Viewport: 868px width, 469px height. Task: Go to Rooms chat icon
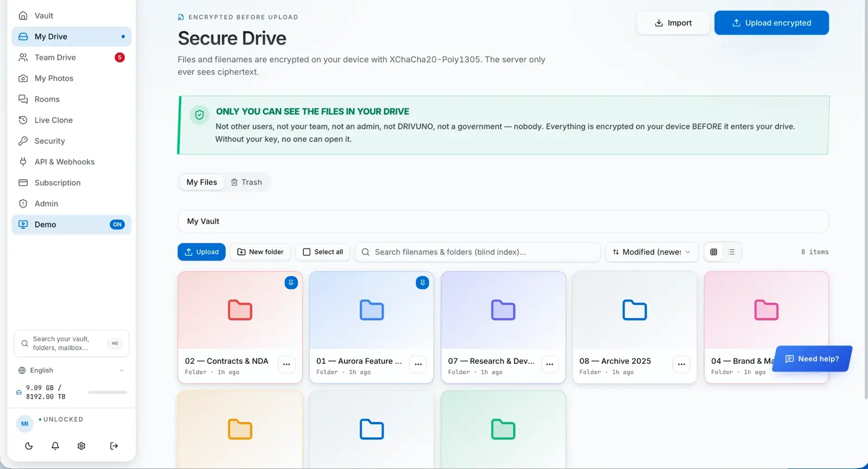click(x=23, y=99)
